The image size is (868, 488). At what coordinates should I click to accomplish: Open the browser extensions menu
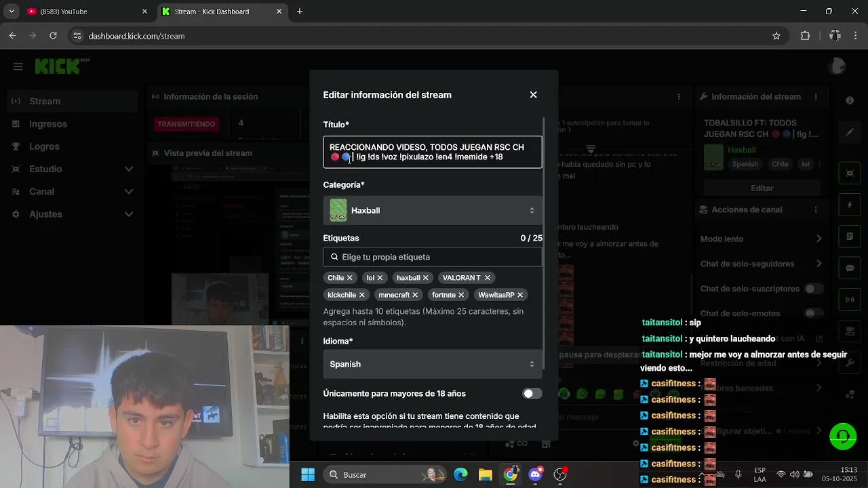click(805, 36)
